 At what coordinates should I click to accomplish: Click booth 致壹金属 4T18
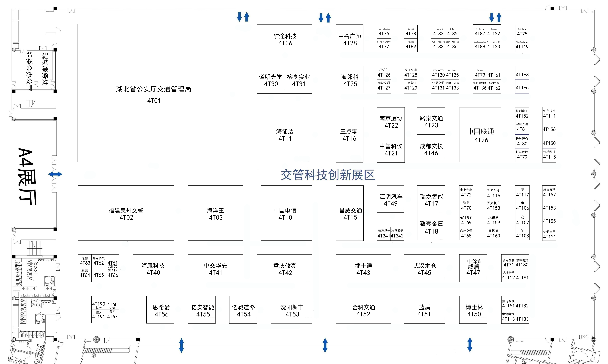431,226
